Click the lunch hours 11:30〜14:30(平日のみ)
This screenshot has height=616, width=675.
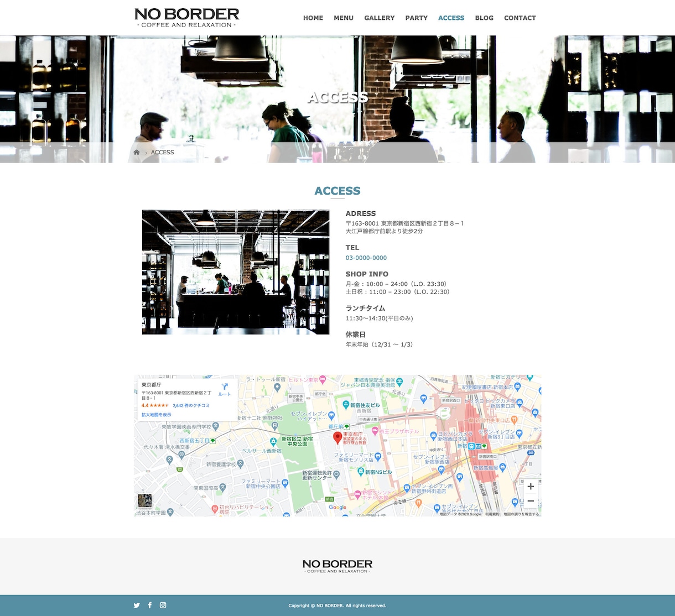(x=380, y=319)
